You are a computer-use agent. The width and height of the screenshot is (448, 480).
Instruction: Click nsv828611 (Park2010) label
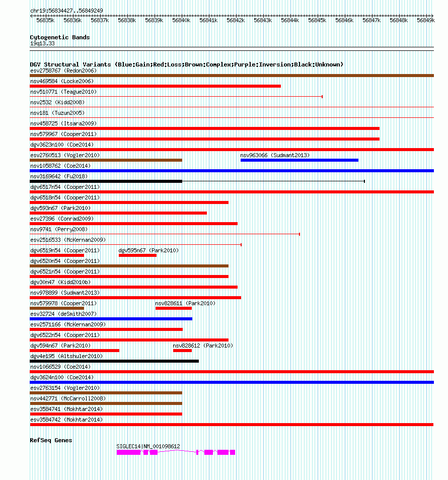click(x=185, y=303)
